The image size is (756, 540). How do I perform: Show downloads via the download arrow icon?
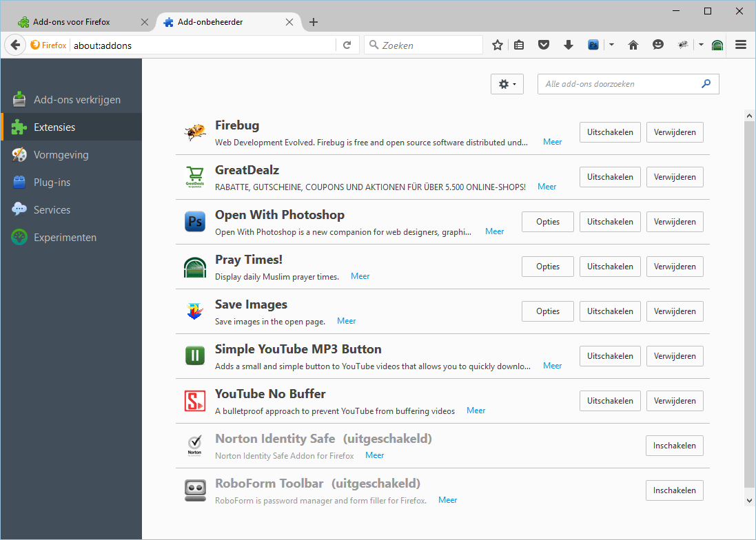(x=568, y=44)
